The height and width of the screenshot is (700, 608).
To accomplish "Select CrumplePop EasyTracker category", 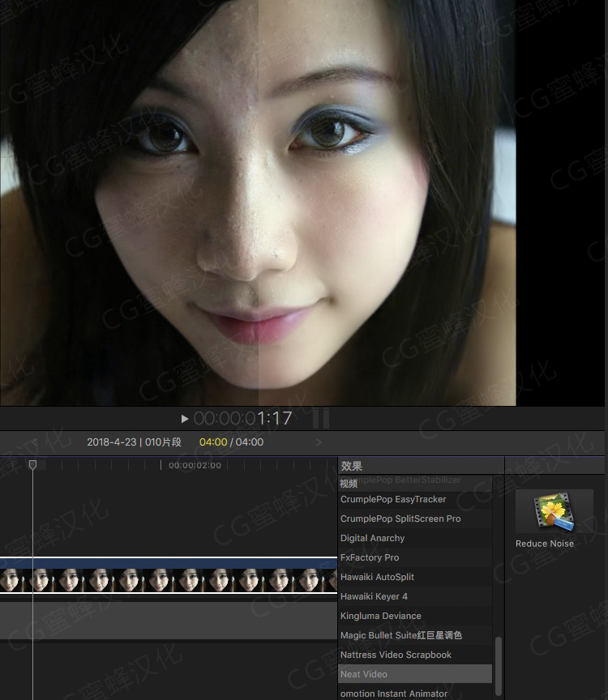I will click(x=415, y=499).
